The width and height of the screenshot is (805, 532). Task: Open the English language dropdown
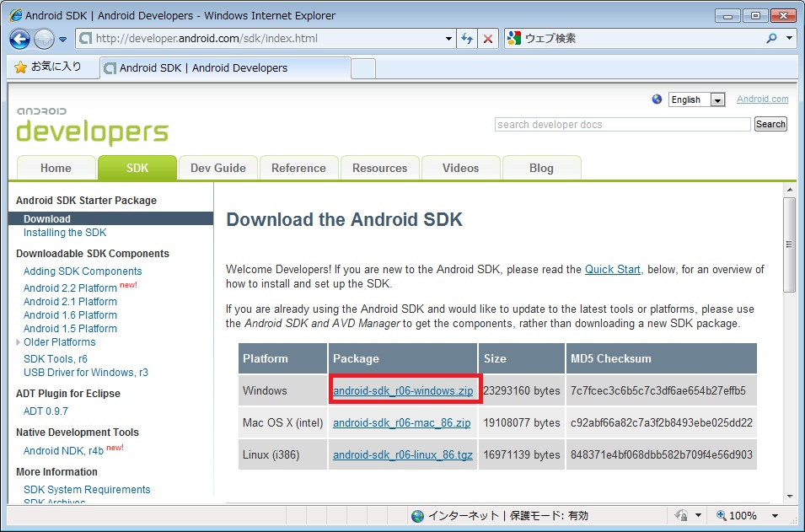click(696, 99)
